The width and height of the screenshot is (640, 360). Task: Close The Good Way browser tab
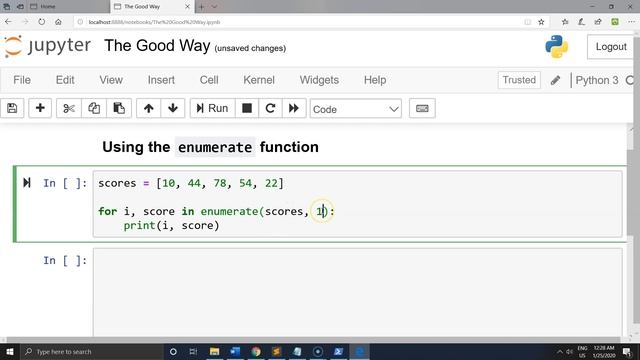point(187,7)
